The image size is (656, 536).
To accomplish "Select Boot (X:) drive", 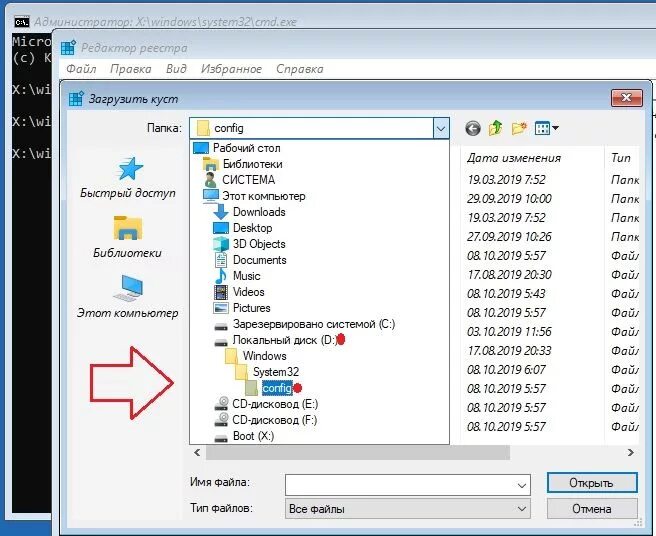I will pyautogui.click(x=254, y=436).
